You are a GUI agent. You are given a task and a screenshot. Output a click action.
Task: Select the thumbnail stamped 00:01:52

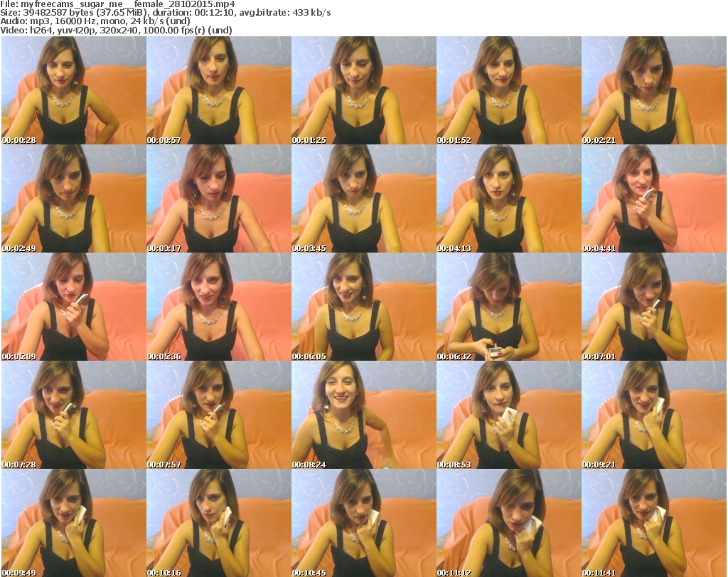click(509, 90)
